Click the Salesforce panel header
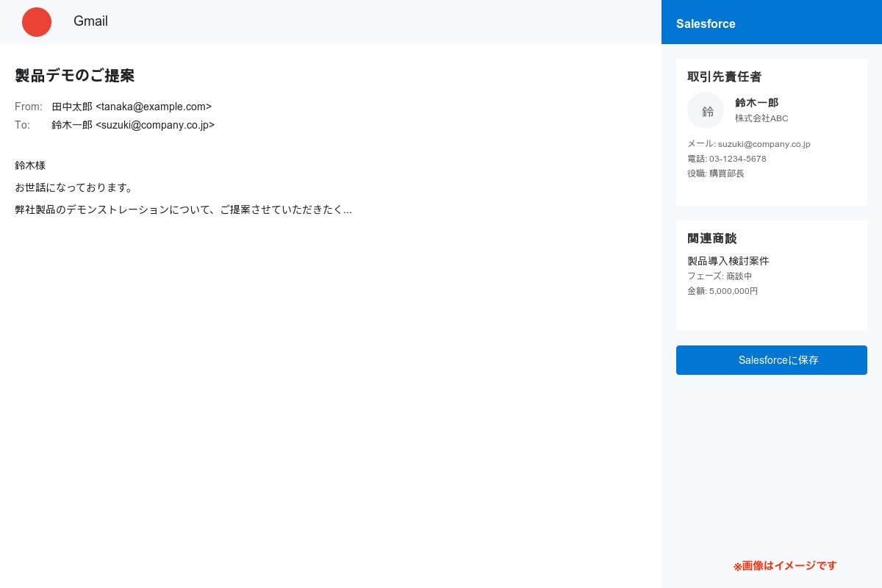882x588 pixels. [x=706, y=24]
